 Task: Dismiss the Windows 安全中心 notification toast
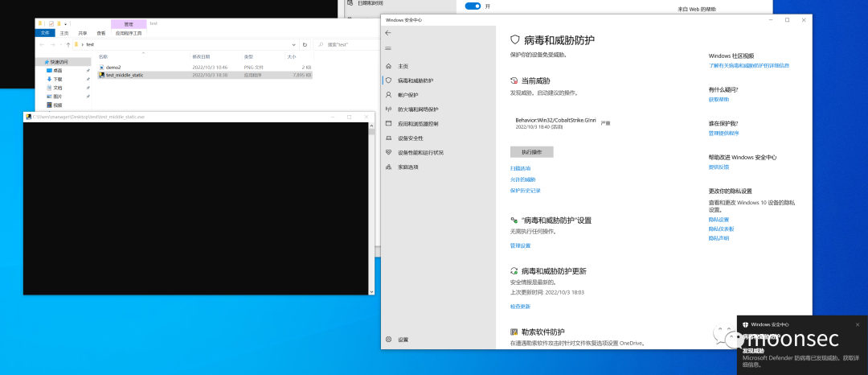tap(858, 324)
